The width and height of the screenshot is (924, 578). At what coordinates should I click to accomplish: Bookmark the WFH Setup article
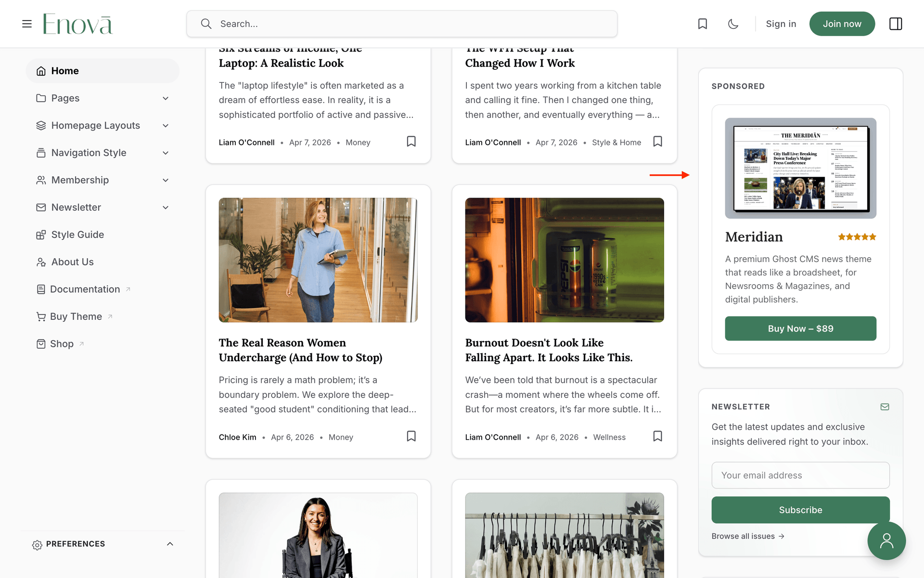coord(658,142)
